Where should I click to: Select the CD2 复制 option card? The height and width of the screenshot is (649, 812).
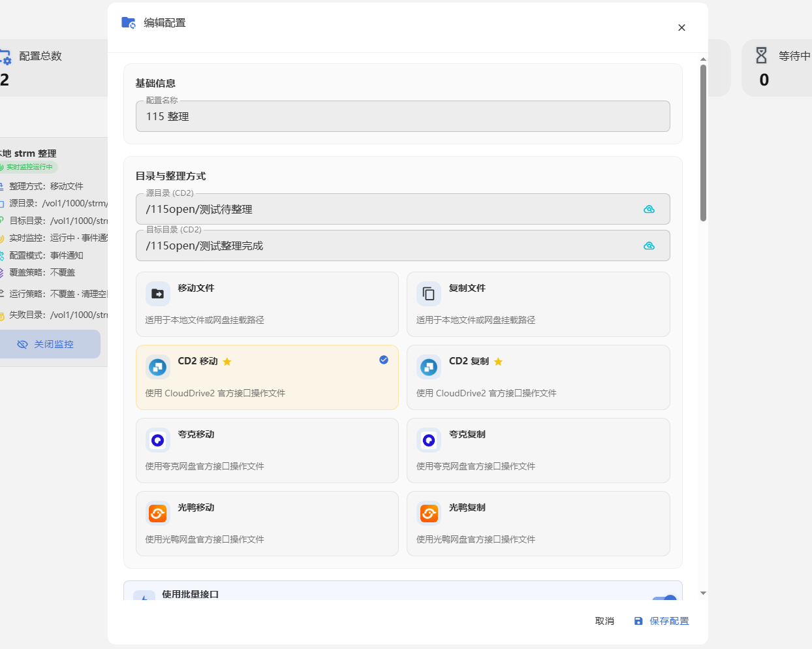pyautogui.click(x=539, y=377)
